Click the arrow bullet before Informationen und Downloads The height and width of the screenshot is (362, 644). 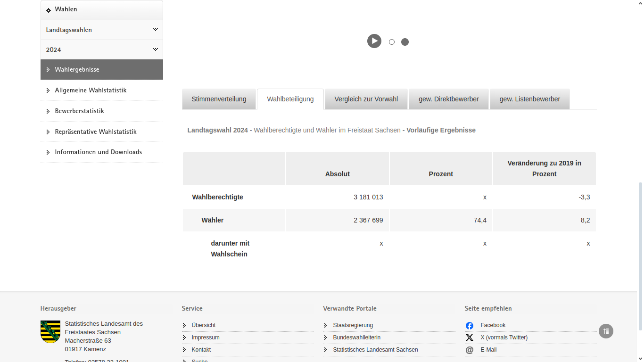tap(48, 152)
